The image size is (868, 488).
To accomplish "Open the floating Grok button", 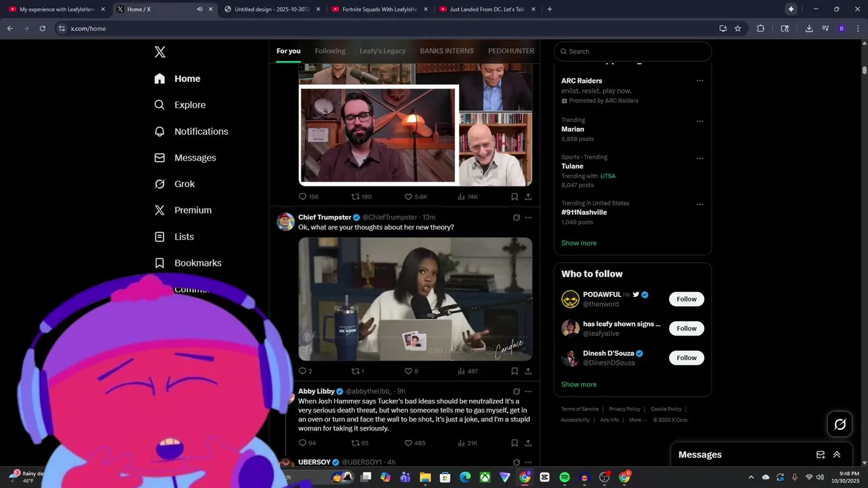I will pos(840,424).
